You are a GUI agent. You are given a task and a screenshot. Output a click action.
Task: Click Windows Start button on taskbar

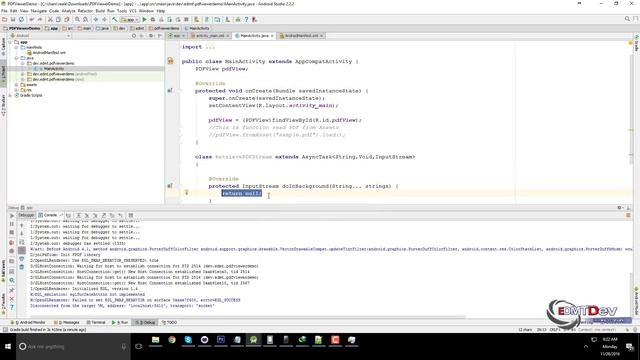(8, 347)
